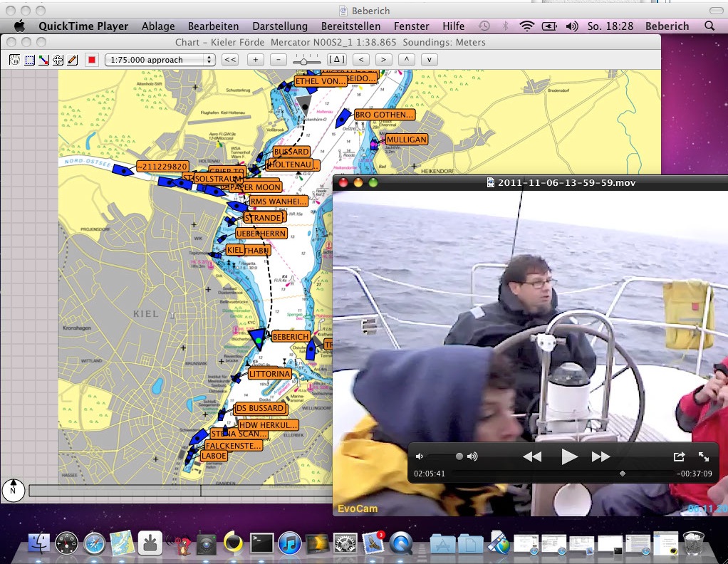Pan chart right with the > button
Screen dimensions: 728x564
coord(383,60)
